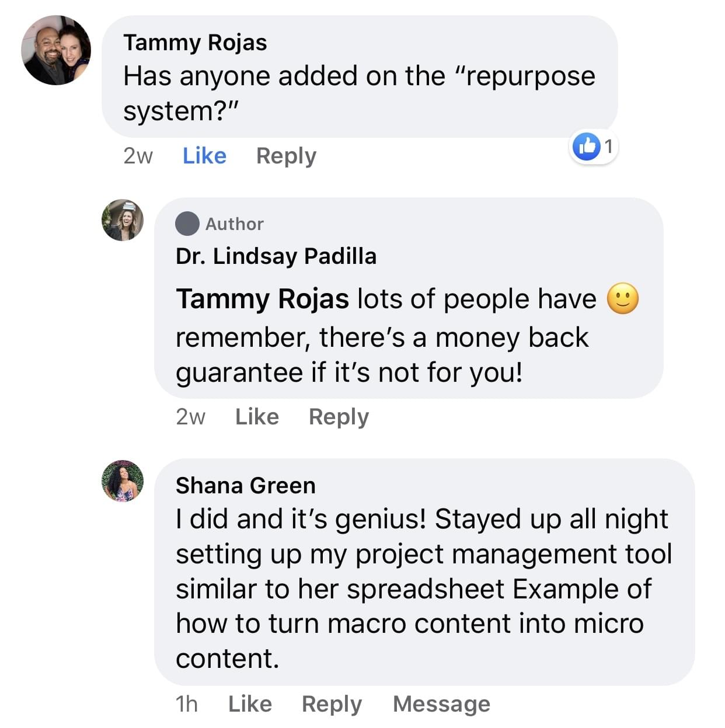Open Tammy Rojas name link at top
The image size is (725, 728).
coord(195,43)
